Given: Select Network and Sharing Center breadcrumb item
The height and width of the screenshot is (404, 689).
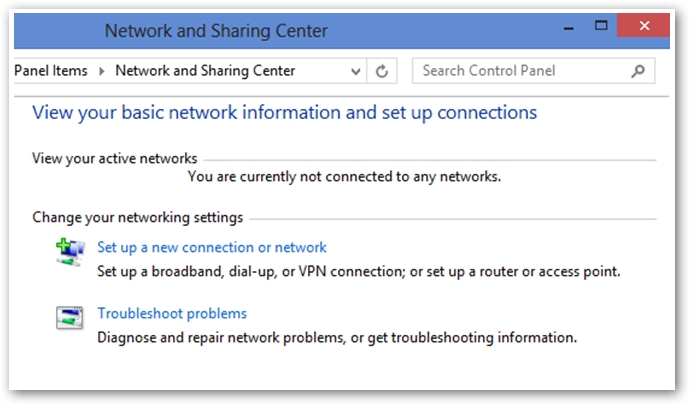Looking at the screenshot, I should (205, 71).
